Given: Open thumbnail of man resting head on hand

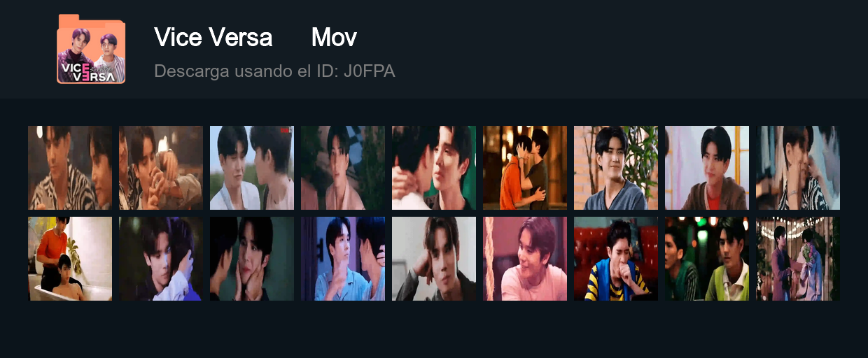Looking at the screenshot, I should coord(434,259).
